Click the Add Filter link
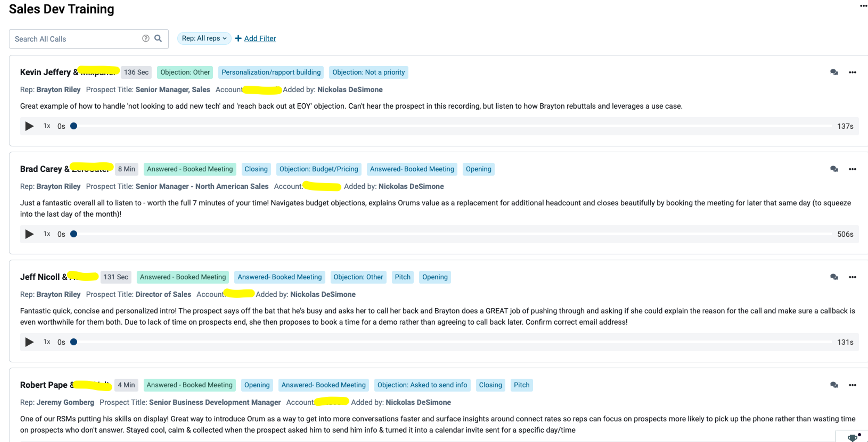 click(260, 38)
